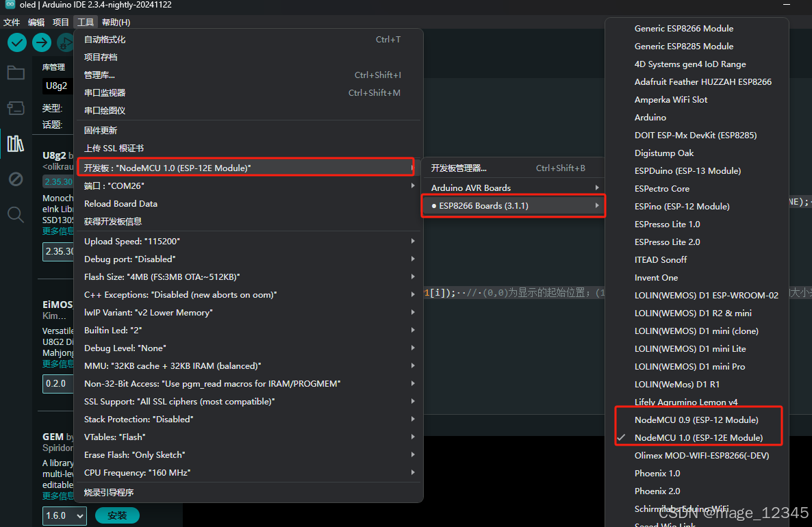Viewport: 812px width, 527px height.
Task: Click the U8g2 library search field
Action: 58,86
